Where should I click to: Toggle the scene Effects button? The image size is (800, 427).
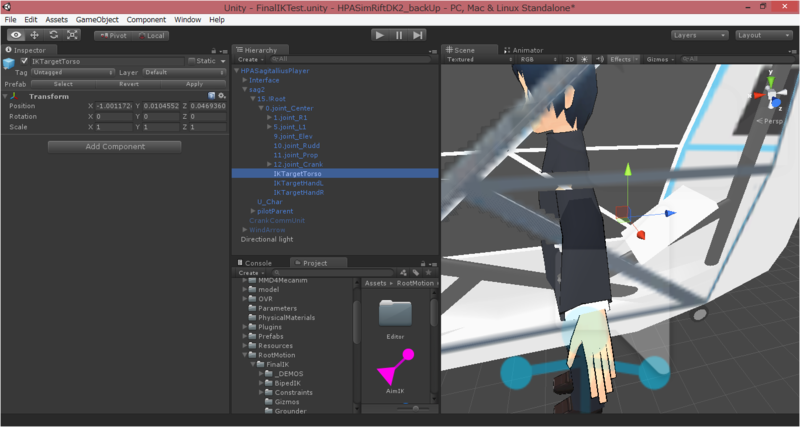pos(620,59)
